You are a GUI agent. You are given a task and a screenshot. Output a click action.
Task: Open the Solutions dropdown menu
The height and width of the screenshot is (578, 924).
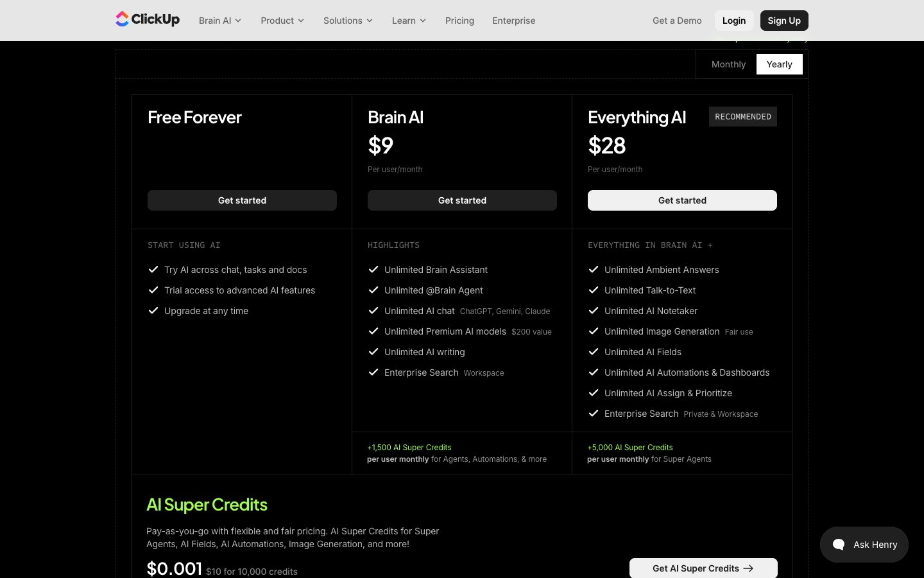348,21
